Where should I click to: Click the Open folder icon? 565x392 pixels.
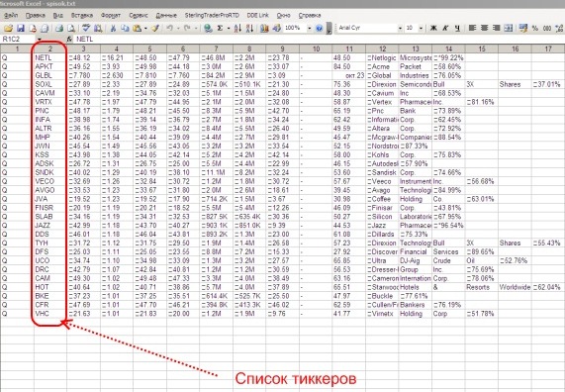(x=8, y=28)
